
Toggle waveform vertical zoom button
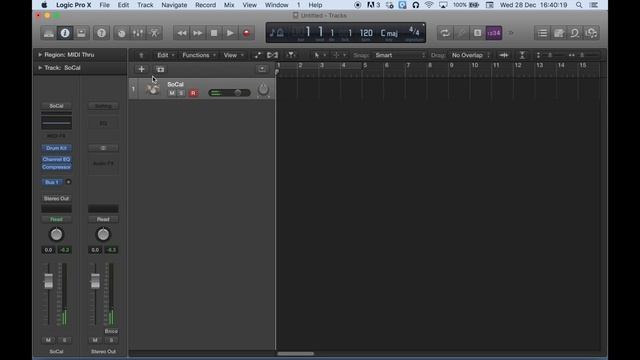(x=504, y=55)
